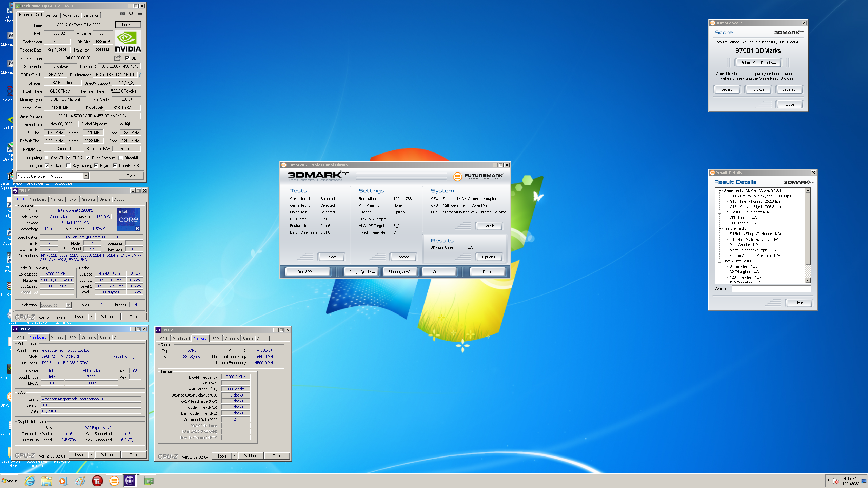Click the Comment input field
This screenshot has width=868, height=488.
tap(771, 289)
